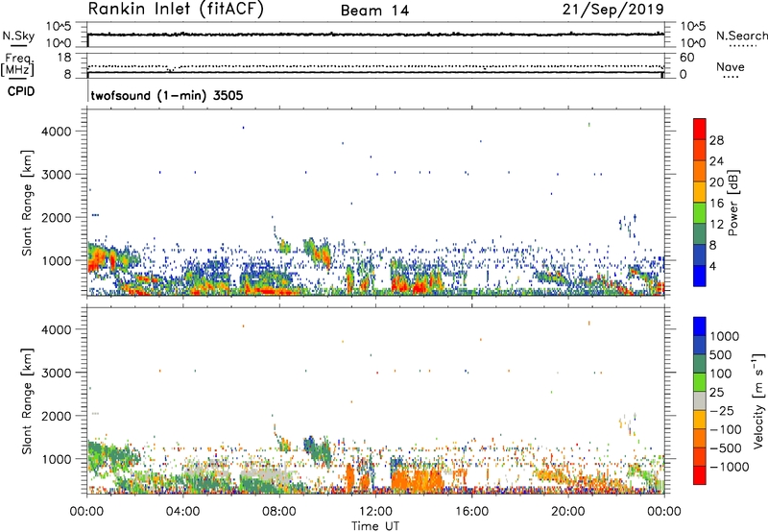Click the frequency trace panel
Viewport: 768px width, 532px height.
tap(375, 65)
